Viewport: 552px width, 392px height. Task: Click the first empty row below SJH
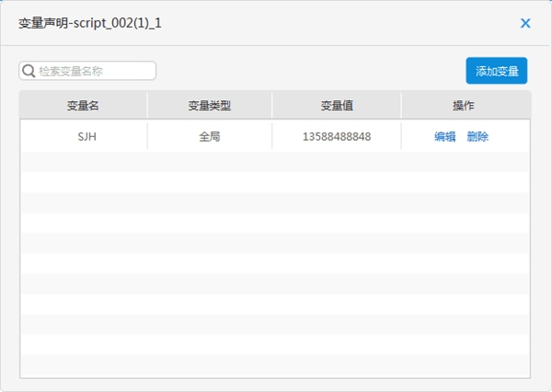click(274, 161)
